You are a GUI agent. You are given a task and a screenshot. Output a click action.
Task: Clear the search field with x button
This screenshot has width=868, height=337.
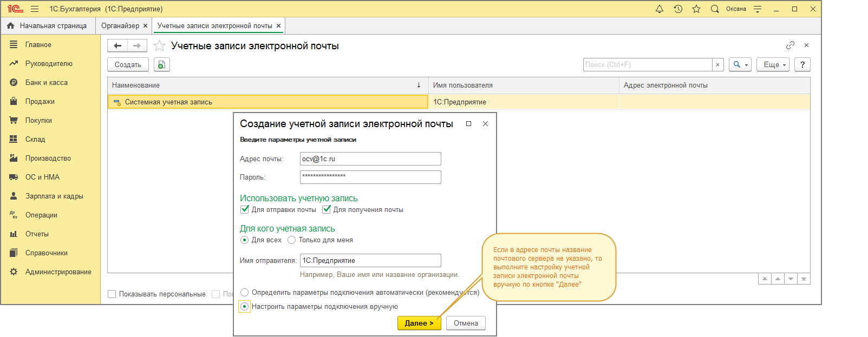(x=718, y=64)
